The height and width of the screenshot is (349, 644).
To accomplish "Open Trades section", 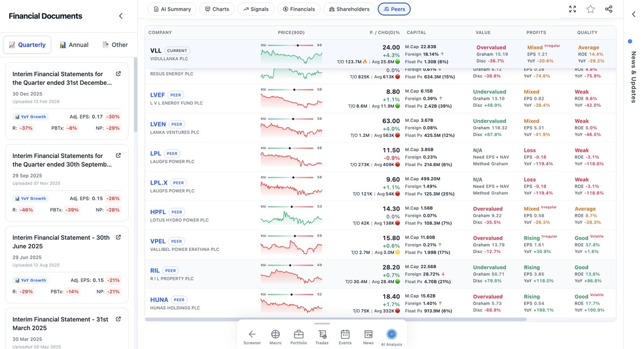I will 322,337.
